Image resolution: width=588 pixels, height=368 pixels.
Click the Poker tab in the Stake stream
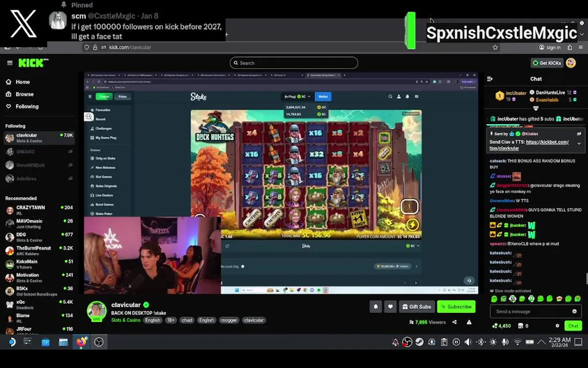click(122, 97)
